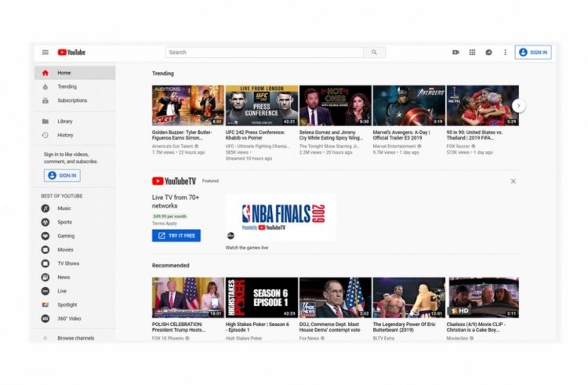588x385 pixels.
Task: Open the hamburger guide menu
Action: coord(45,52)
